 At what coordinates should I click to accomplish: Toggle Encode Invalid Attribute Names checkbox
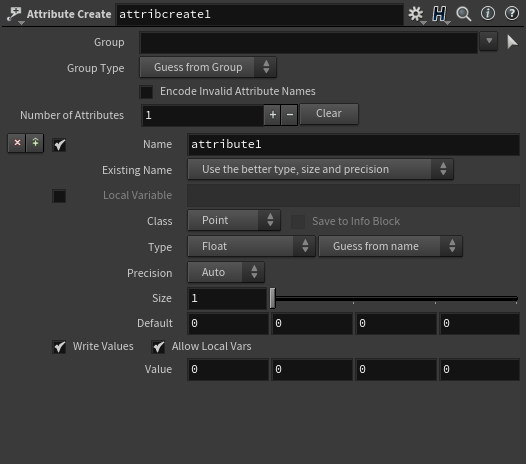[x=146, y=92]
